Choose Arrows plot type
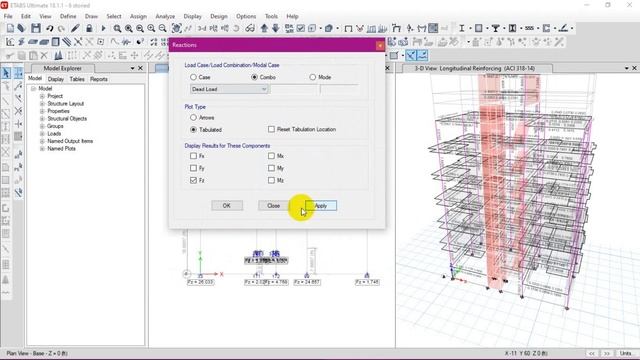 [193, 118]
